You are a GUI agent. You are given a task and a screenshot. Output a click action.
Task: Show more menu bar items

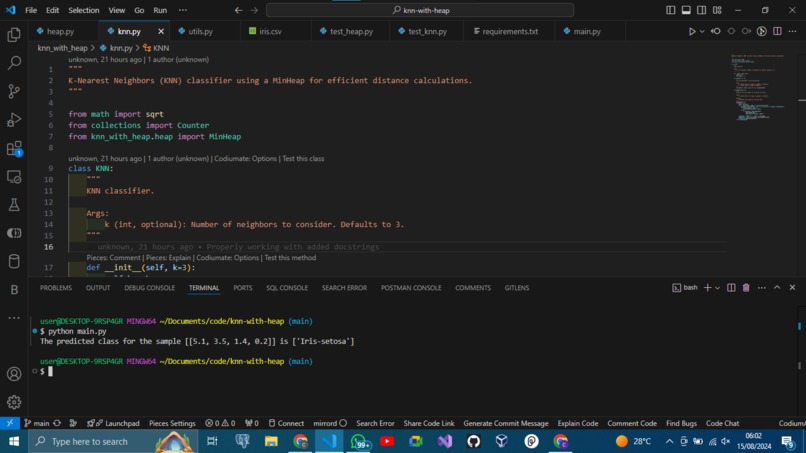pyautogui.click(x=182, y=10)
